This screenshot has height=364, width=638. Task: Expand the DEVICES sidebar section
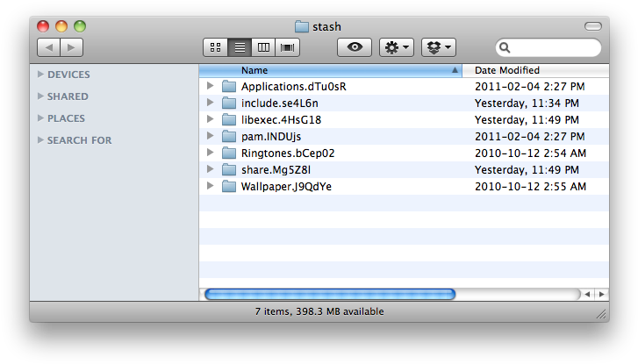40,74
